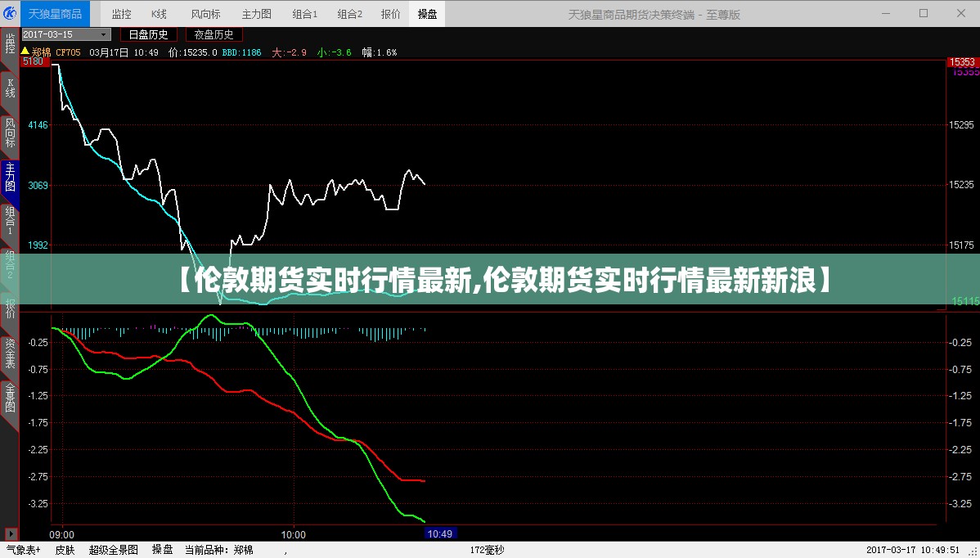Open K线 in the vertical left sidebar
Image resolution: width=980 pixels, height=558 pixels.
tap(10, 88)
